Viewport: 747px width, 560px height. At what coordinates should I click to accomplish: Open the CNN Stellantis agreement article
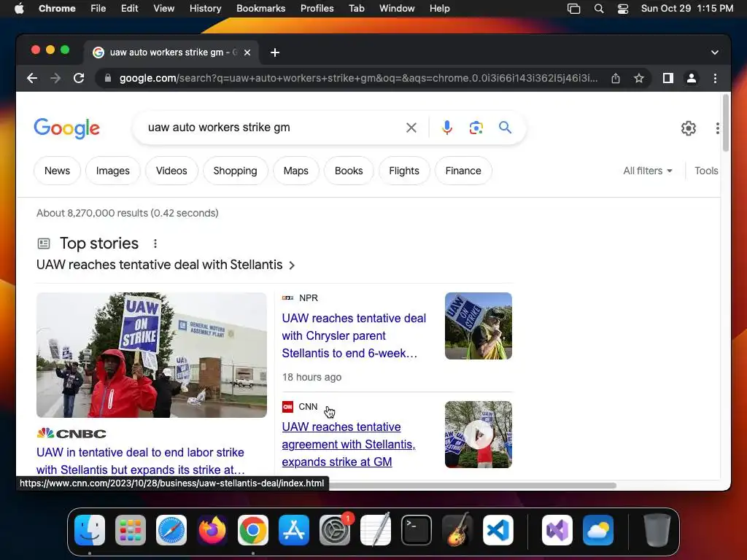349,444
